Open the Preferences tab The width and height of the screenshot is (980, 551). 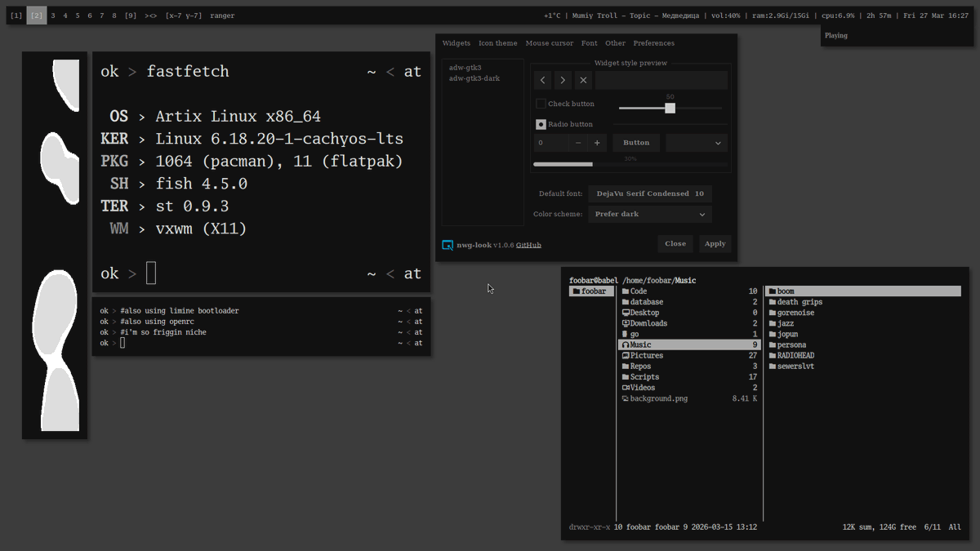[x=654, y=43]
